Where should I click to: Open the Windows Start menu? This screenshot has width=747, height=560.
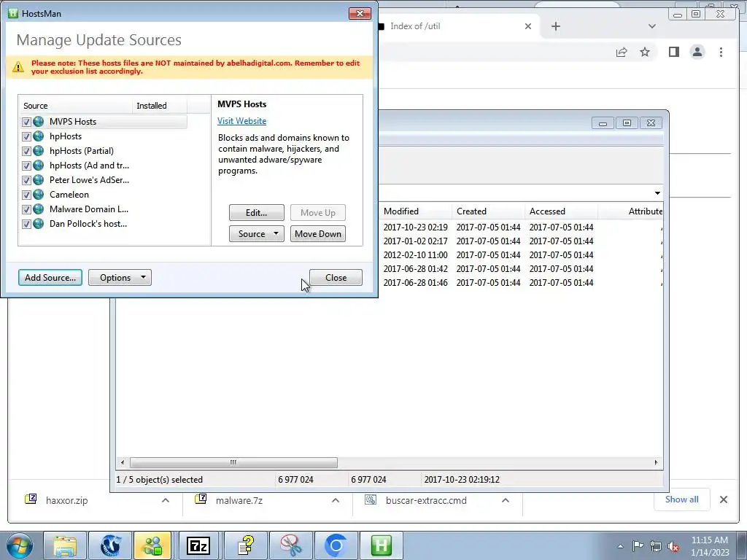pyautogui.click(x=19, y=545)
